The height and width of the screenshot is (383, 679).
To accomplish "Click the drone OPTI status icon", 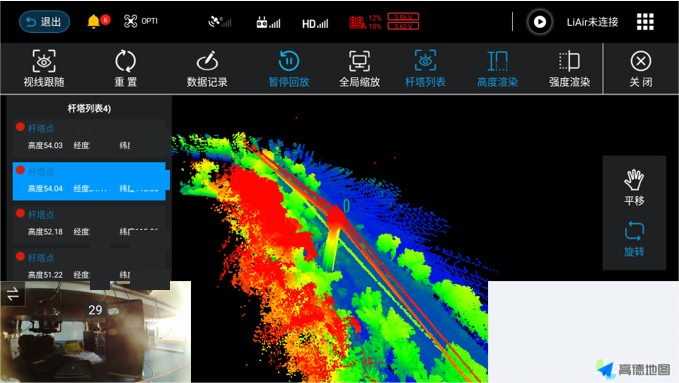I will (x=140, y=21).
